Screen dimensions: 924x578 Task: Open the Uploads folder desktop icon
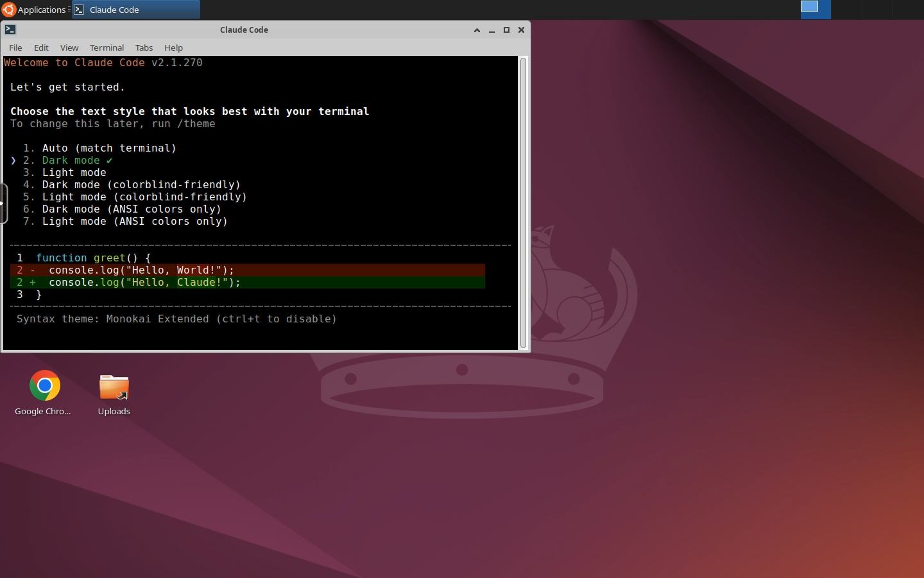pyautogui.click(x=114, y=393)
